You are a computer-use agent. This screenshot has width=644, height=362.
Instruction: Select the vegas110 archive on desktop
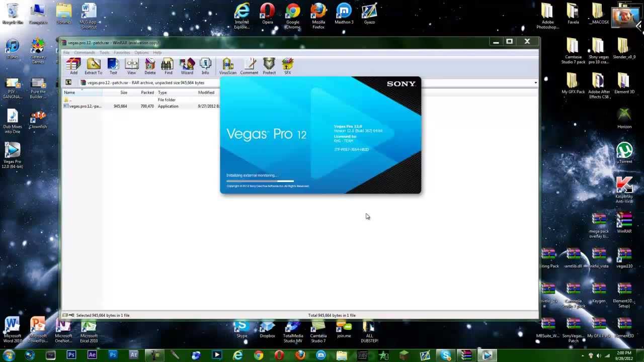click(624, 258)
